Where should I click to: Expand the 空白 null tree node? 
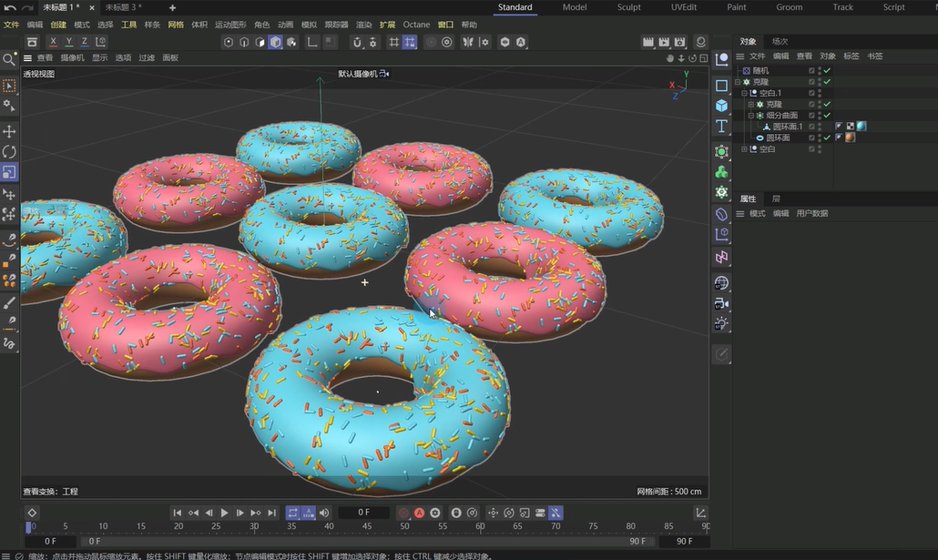pos(744,149)
